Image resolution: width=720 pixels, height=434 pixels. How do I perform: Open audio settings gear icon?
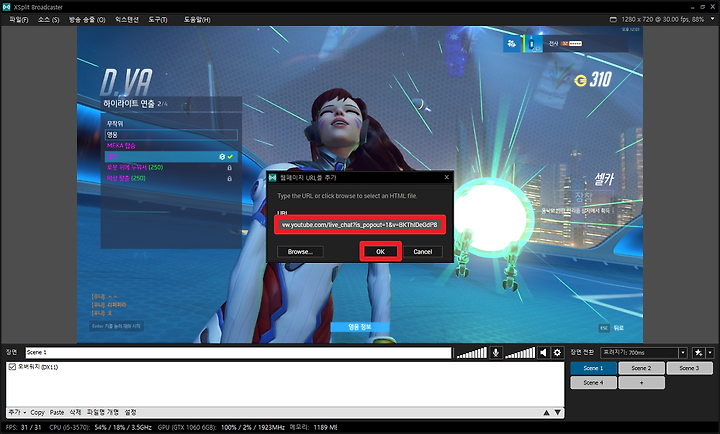point(557,352)
